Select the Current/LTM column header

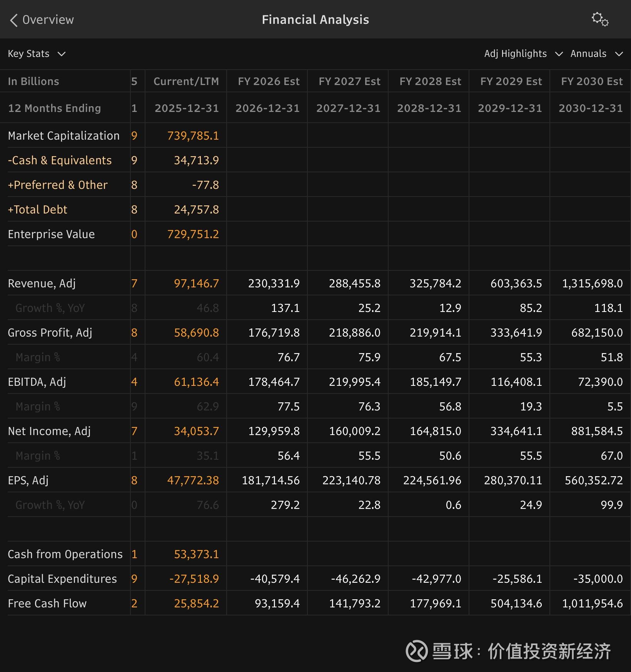pos(186,82)
